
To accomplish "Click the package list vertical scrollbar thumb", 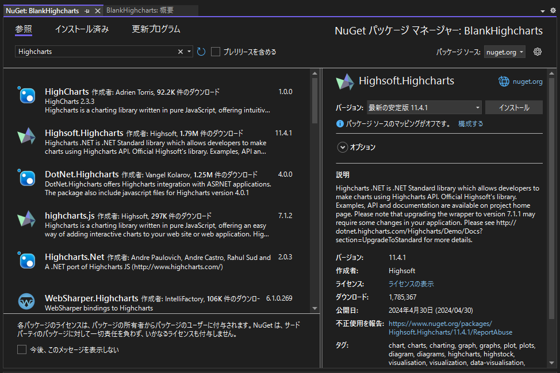I will (315, 101).
